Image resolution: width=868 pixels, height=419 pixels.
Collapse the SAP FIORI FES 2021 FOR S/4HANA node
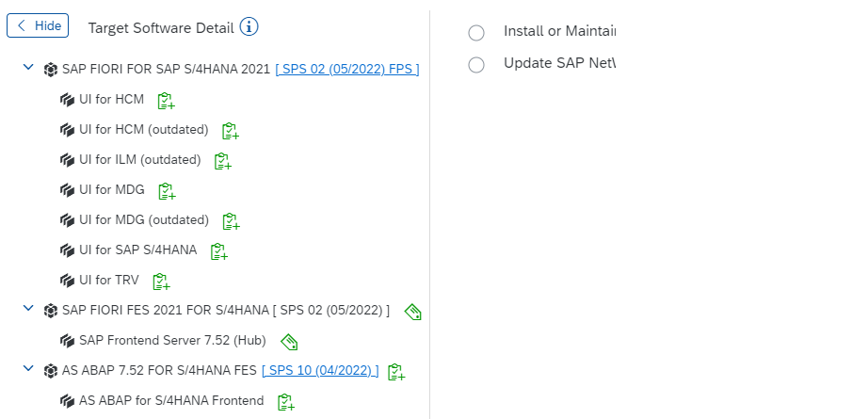[28, 308]
